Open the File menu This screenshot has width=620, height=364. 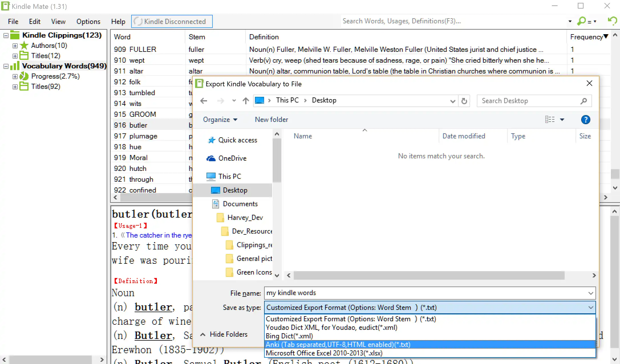pos(13,22)
